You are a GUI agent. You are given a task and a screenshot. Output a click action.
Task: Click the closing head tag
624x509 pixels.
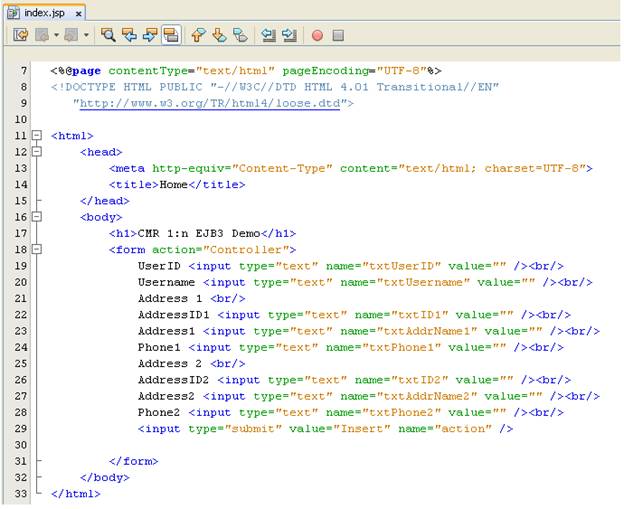point(105,201)
